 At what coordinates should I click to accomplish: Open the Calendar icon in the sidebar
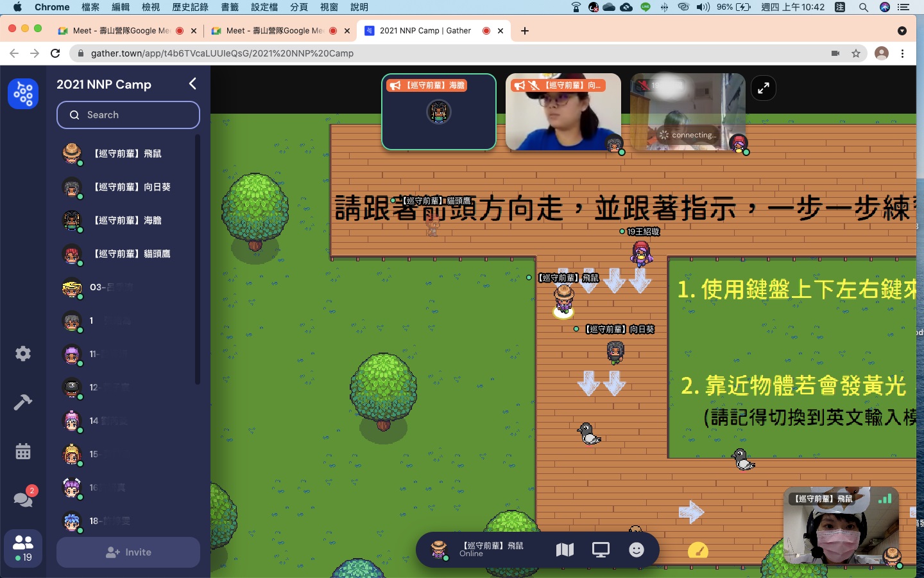pyautogui.click(x=23, y=451)
